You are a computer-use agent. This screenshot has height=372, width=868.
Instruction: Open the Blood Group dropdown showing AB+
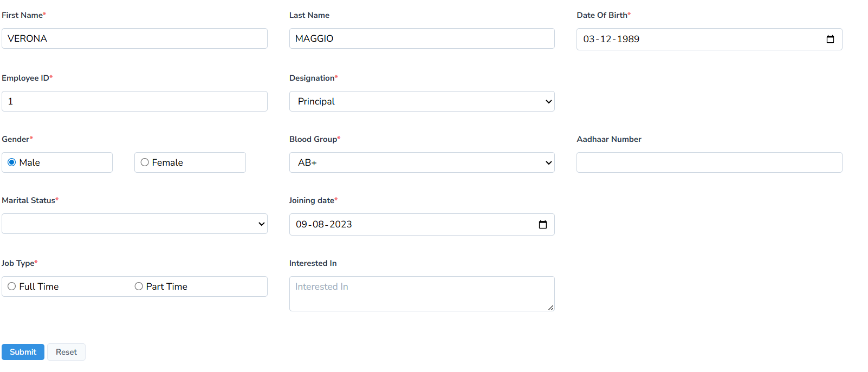[422, 162]
